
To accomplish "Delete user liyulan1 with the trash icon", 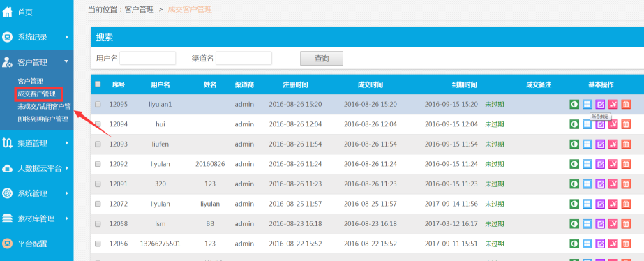I will 626,105.
